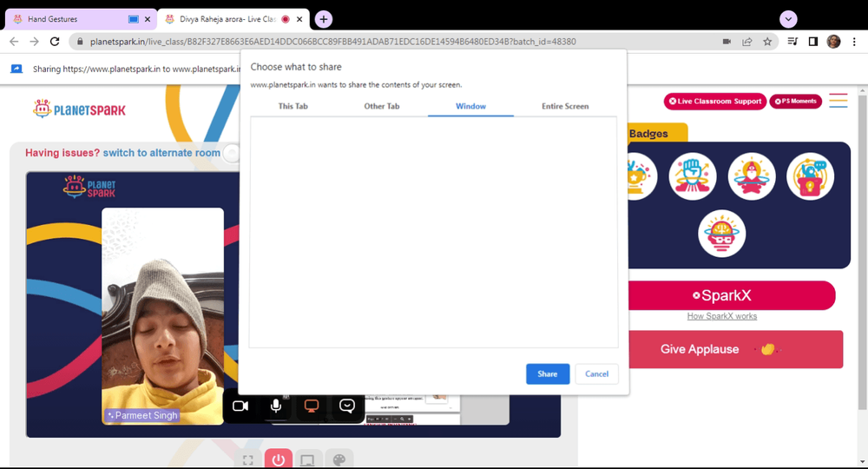The width and height of the screenshot is (868, 469).
Task: Close the Hand Gestures tab
Action: pos(148,19)
